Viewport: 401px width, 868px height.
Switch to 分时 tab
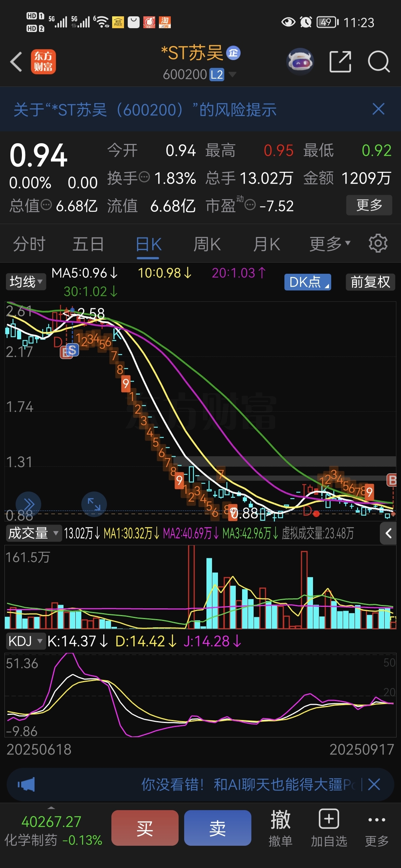click(x=29, y=244)
